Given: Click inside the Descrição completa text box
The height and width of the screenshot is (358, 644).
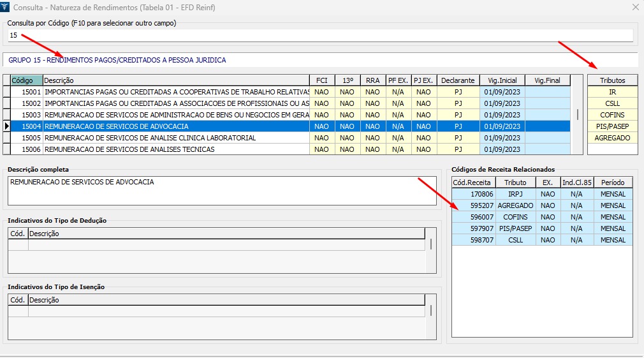Looking at the screenshot, I should click(x=222, y=190).
